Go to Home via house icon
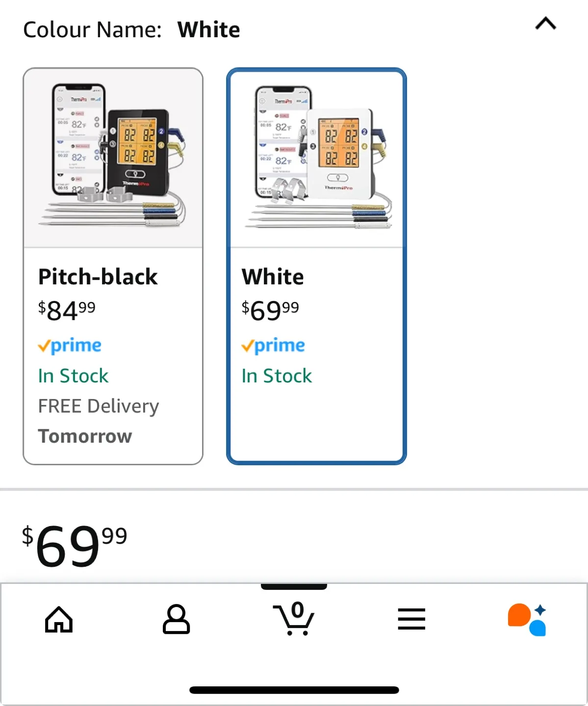 click(x=59, y=620)
